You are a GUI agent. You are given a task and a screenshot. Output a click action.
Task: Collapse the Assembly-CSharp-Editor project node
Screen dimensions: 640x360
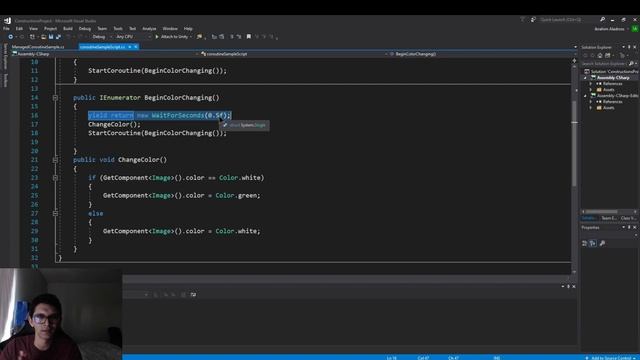pyautogui.click(x=586, y=96)
